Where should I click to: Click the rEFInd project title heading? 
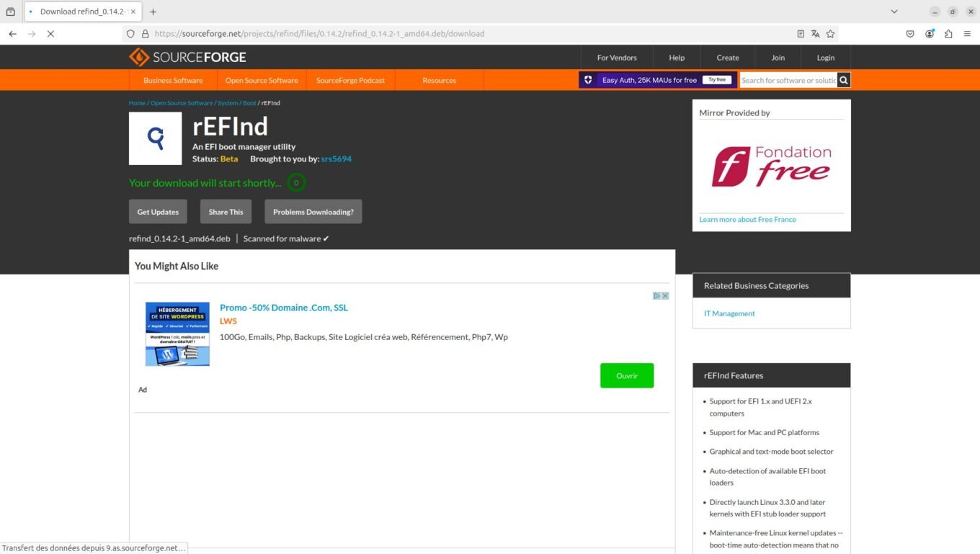(230, 126)
